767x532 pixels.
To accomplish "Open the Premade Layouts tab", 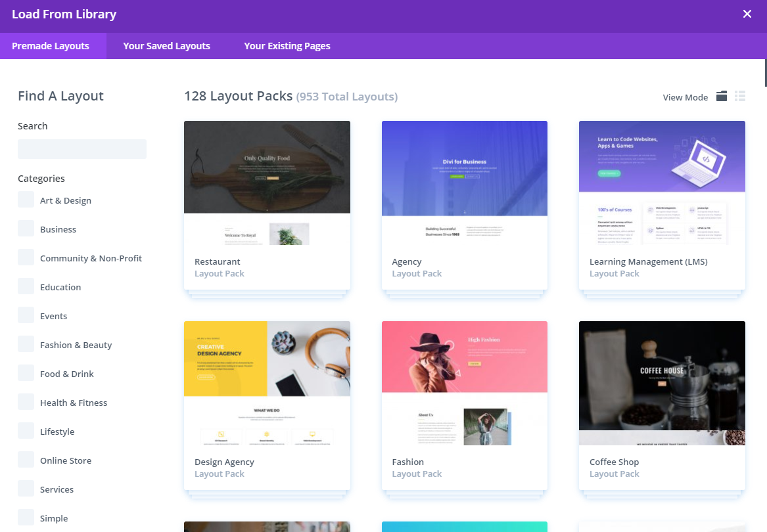I will click(51, 46).
